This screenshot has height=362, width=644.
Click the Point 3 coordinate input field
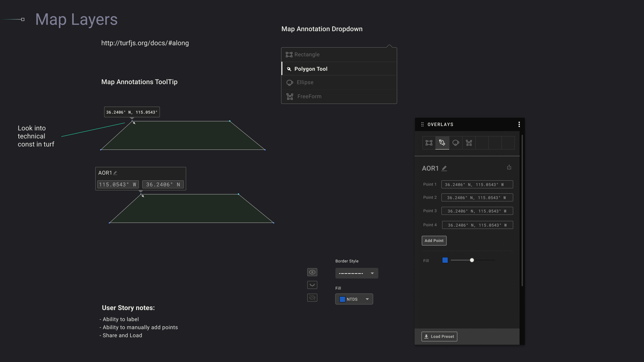click(x=477, y=211)
